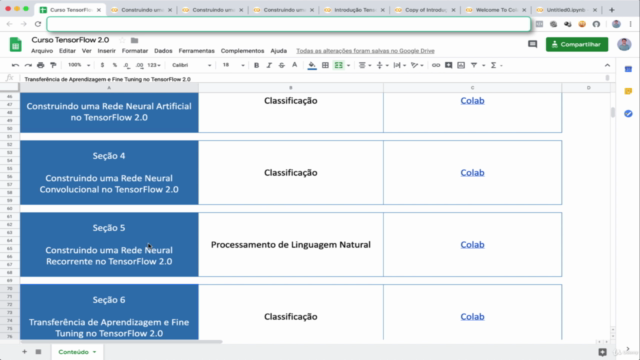The width and height of the screenshot is (640, 360).
Task: Click the Explore button
Action: click(602, 352)
